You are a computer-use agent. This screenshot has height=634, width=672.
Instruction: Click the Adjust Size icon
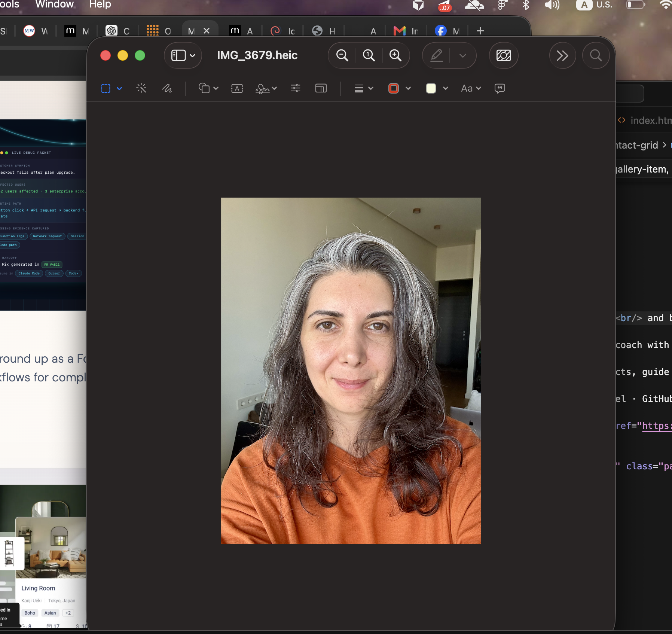(321, 88)
